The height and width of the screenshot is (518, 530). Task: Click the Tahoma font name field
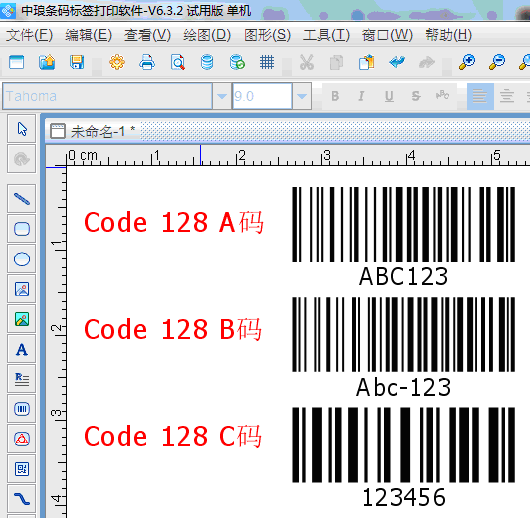point(107,96)
